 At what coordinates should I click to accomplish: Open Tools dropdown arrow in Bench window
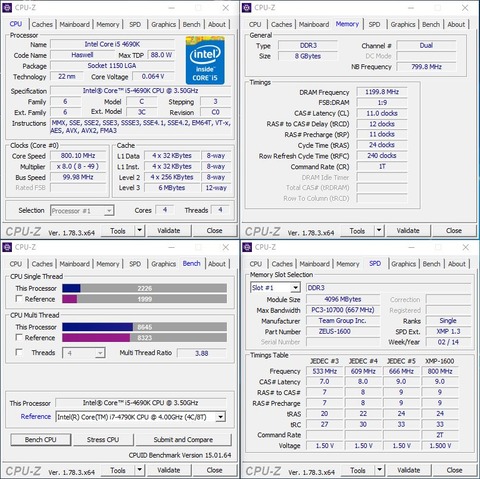[140, 470]
